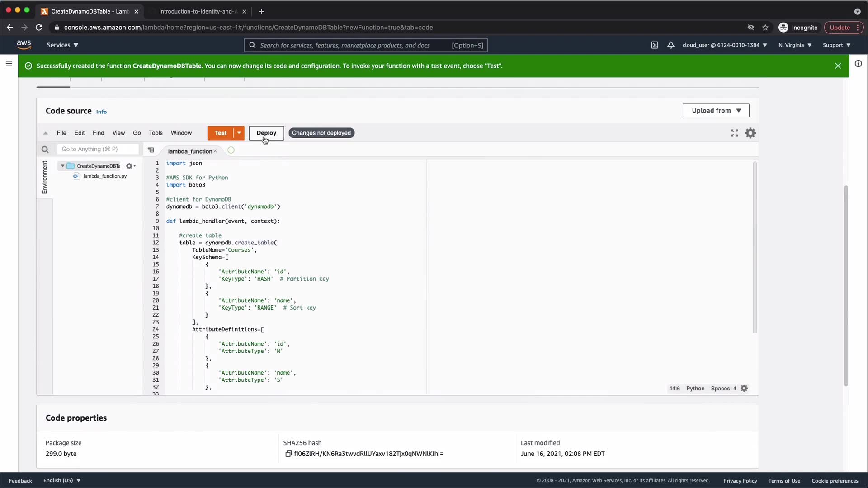Open editor preferences gear icon

click(x=750, y=133)
